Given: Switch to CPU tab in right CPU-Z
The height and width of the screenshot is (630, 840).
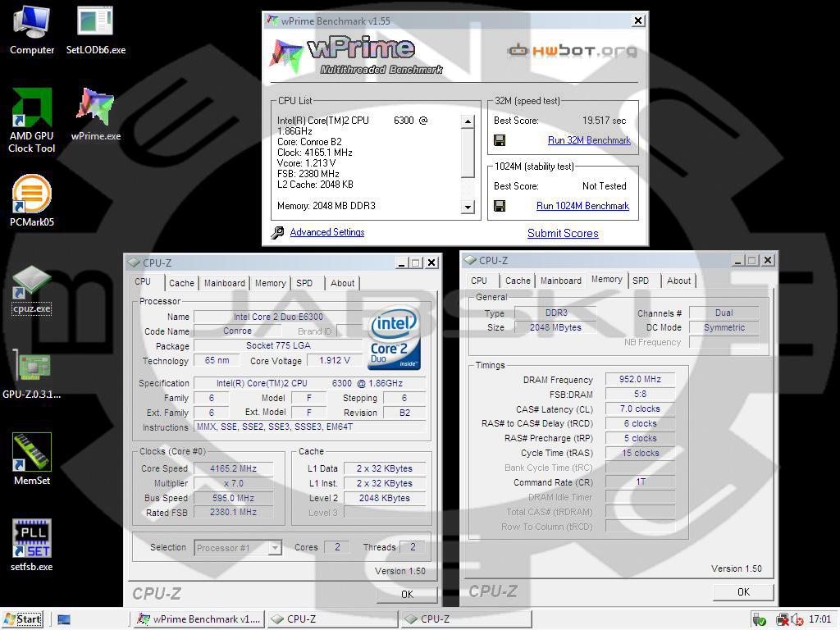Looking at the screenshot, I should [x=479, y=281].
